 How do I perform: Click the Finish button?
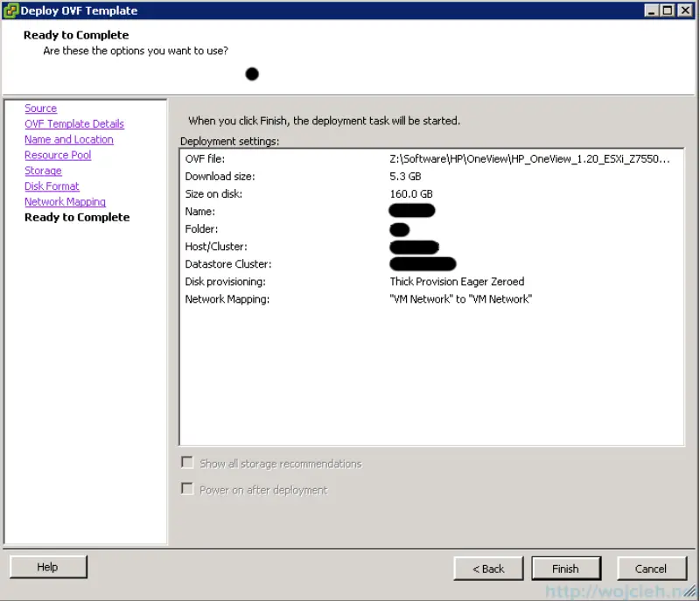point(566,568)
